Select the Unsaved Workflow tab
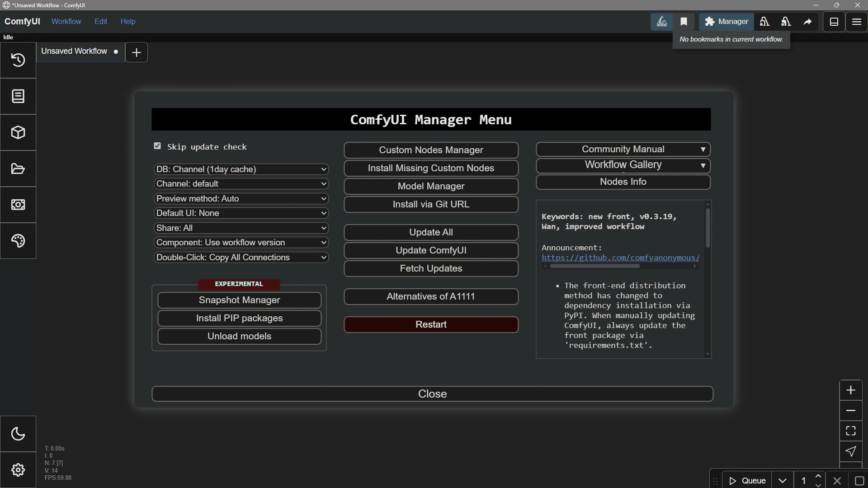The height and width of the screenshot is (488, 868). pos(74,51)
